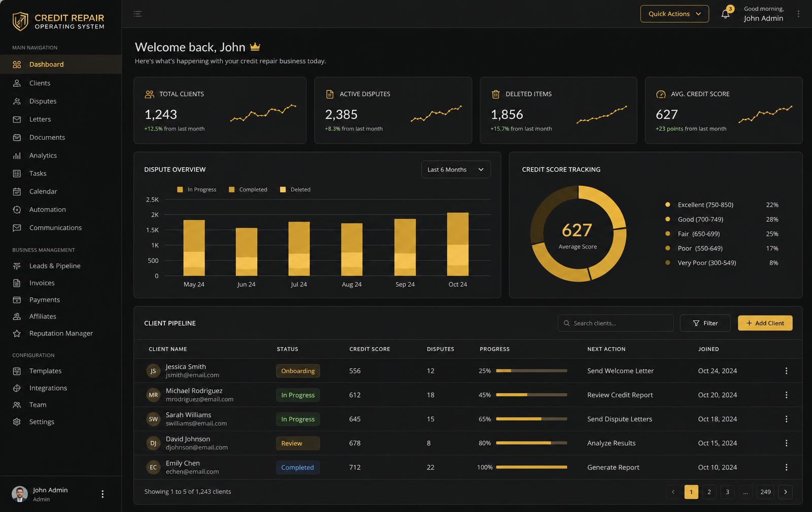Click Excellent (750-850) legend color dot
Image resolution: width=812 pixels, height=512 pixels.
click(667, 205)
